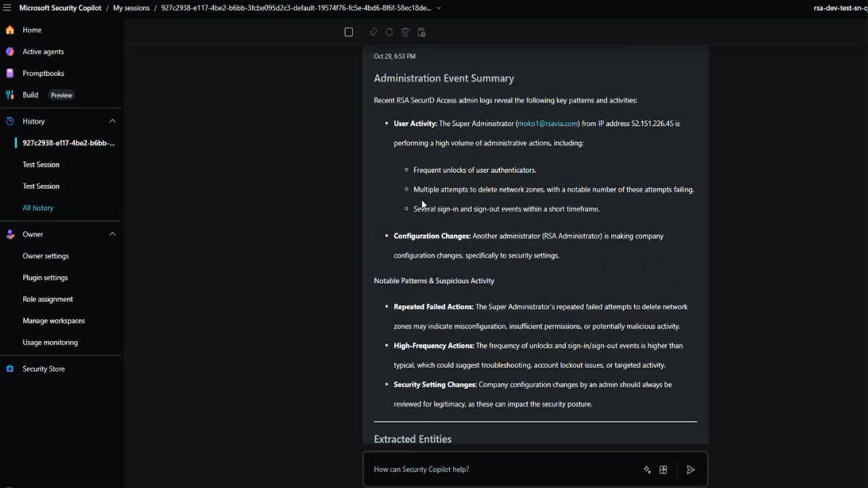Click the High-Frequency Actions bold text
The height and width of the screenshot is (488, 868).
click(434, 346)
